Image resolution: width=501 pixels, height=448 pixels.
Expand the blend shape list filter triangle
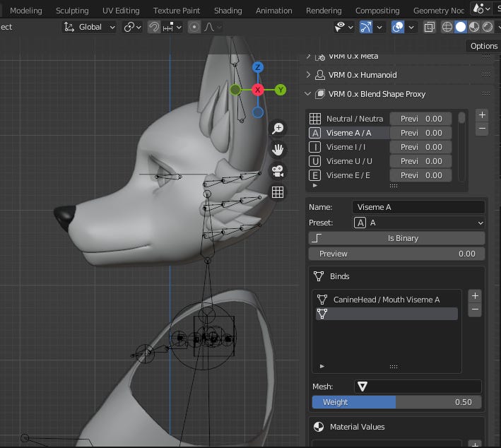click(x=315, y=185)
